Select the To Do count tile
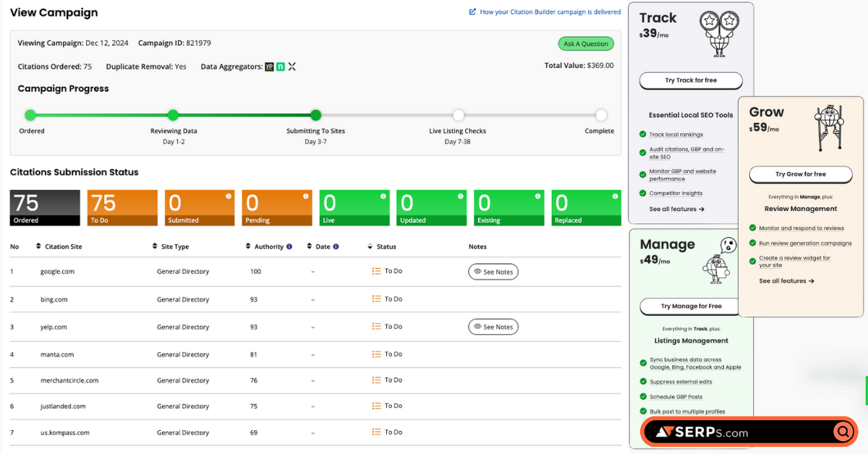 click(x=122, y=208)
